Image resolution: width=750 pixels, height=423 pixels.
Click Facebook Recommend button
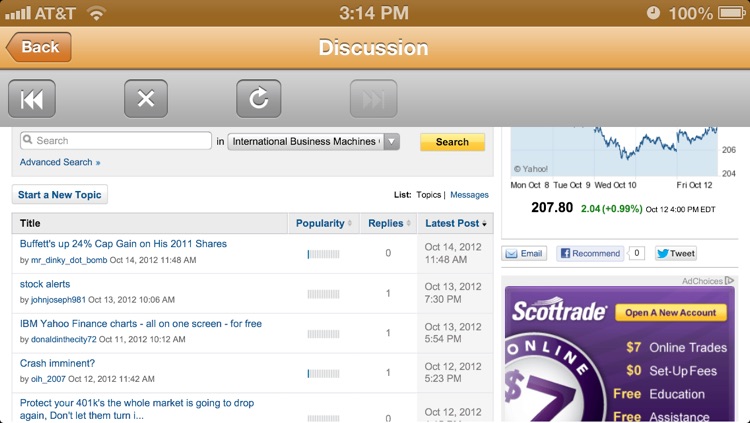click(590, 253)
